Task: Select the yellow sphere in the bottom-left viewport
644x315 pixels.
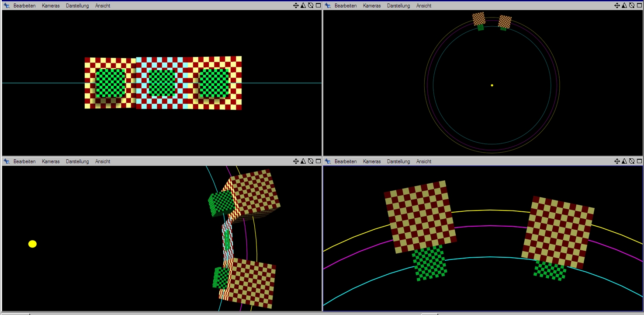Action: [x=32, y=244]
